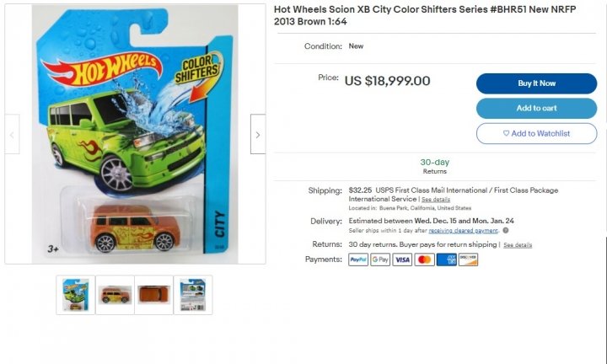The height and width of the screenshot is (364, 607).
Task: Select the side view car thumbnail
Action: [115, 295]
